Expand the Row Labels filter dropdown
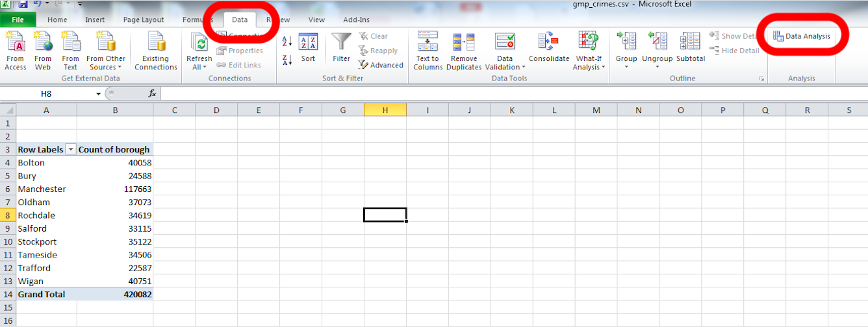This screenshot has height=327, width=868. tap(71, 150)
